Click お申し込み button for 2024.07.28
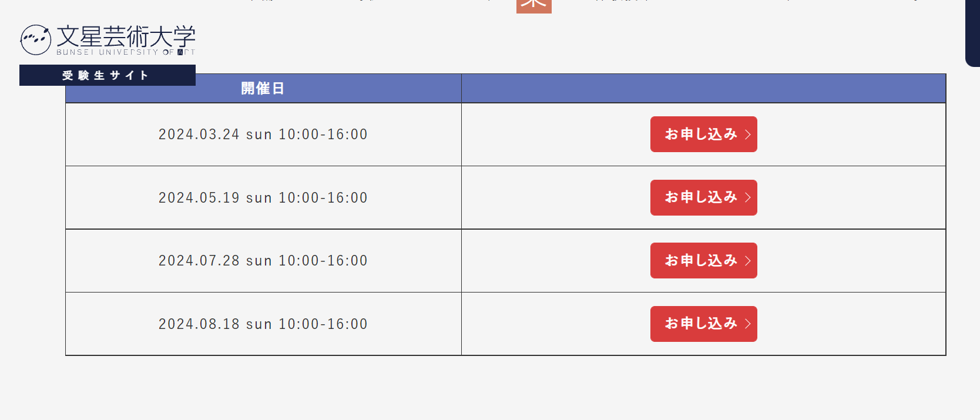This screenshot has width=980, height=420. click(703, 260)
